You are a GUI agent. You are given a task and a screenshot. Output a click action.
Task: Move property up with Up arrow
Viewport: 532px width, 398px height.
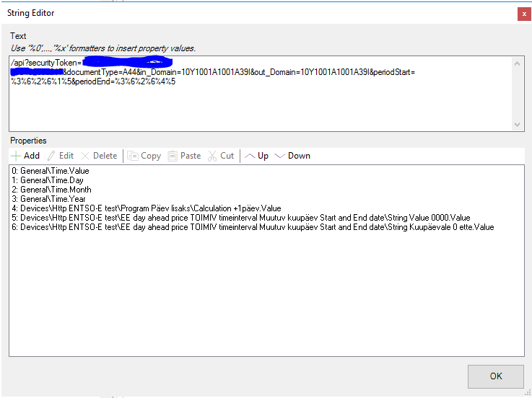click(x=249, y=156)
